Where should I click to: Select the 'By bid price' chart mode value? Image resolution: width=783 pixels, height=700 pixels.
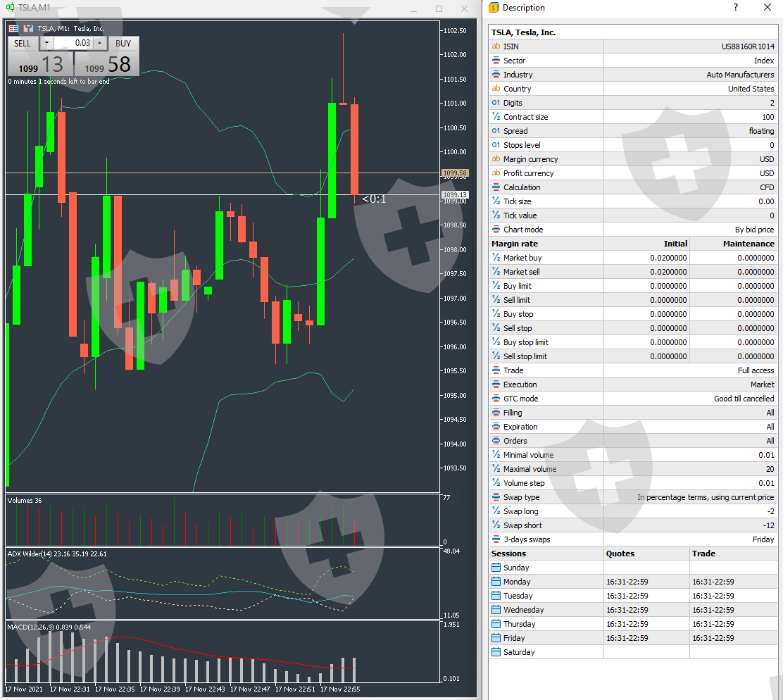(754, 230)
